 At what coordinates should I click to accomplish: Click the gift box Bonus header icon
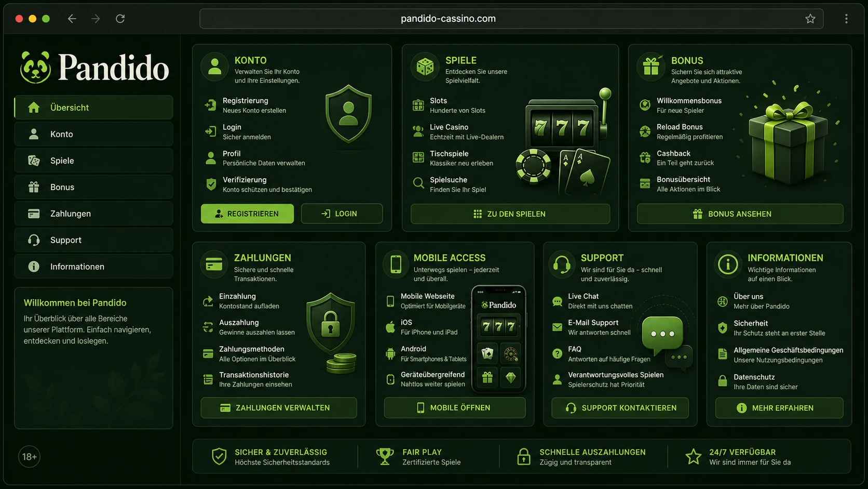tap(651, 67)
